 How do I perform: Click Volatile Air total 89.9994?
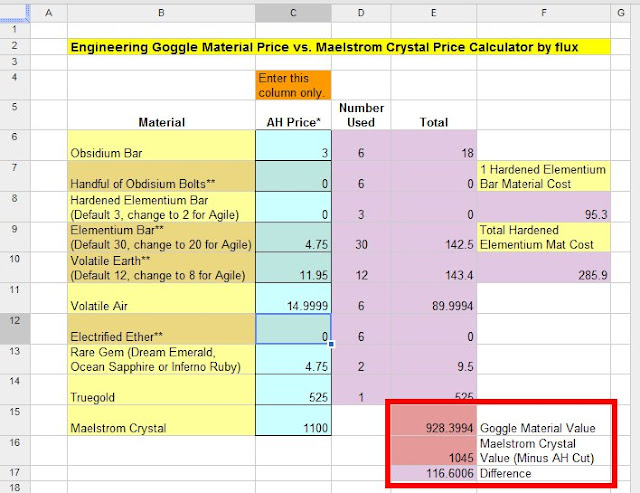click(x=433, y=298)
